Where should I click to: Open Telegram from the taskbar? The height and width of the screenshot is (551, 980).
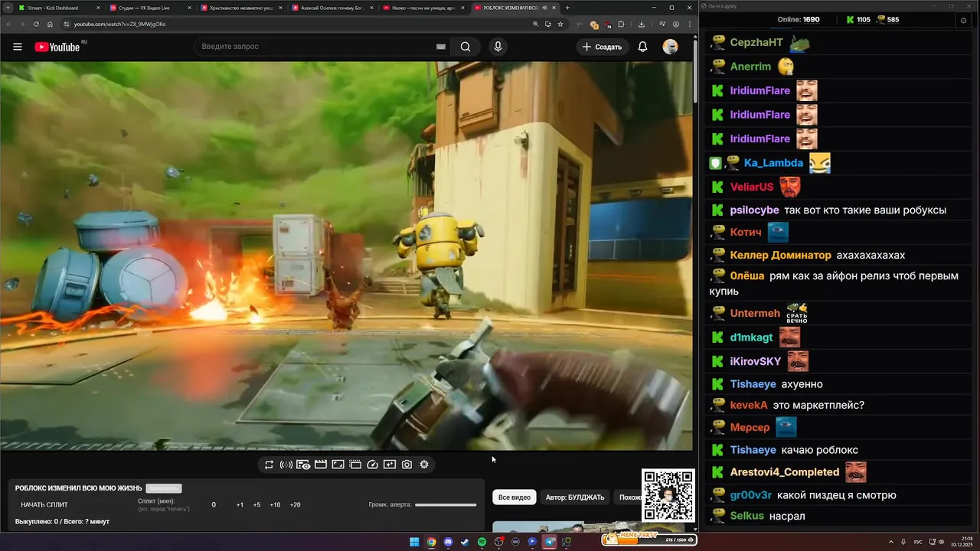pos(549,542)
